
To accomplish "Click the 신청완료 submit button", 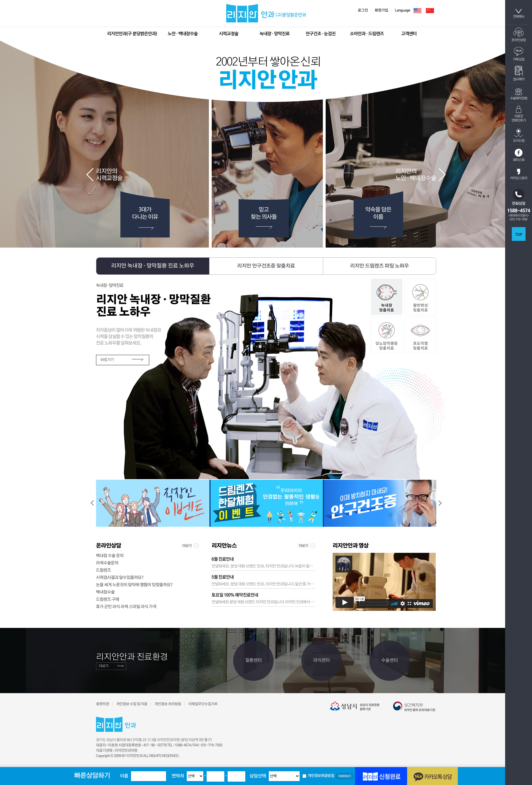I will point(381,776).
